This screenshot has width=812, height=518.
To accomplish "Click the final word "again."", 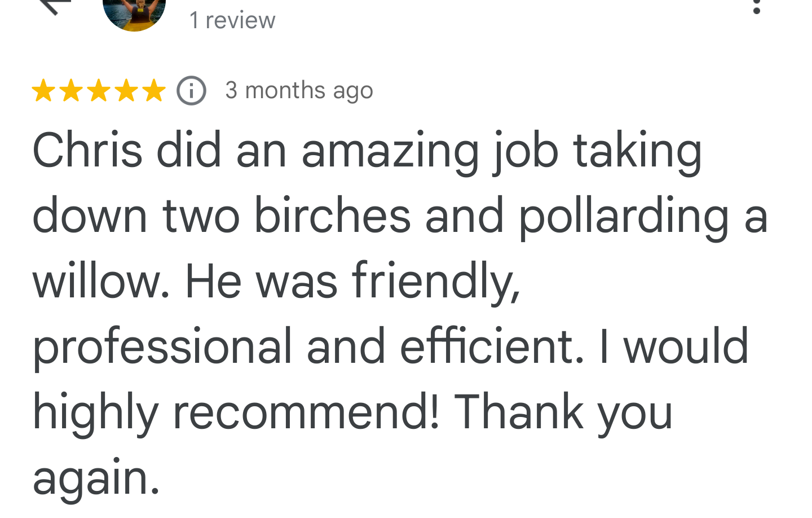I will point(96,478).
